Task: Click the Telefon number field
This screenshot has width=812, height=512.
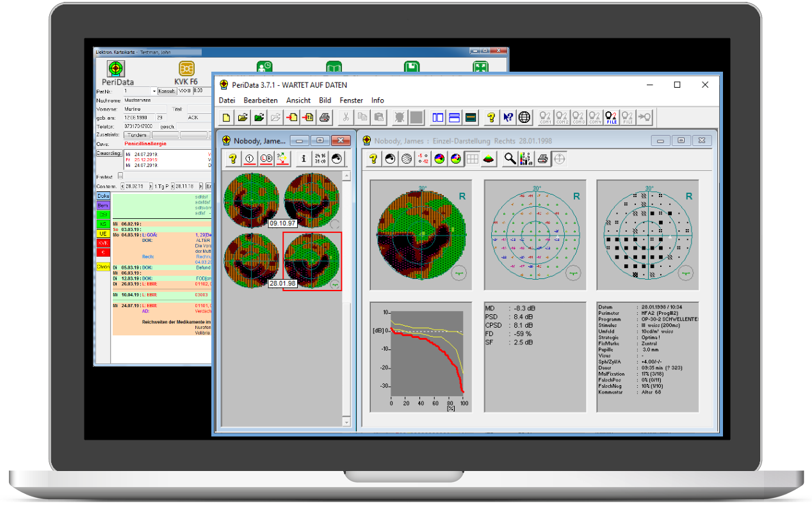Action: click(141, 126)
